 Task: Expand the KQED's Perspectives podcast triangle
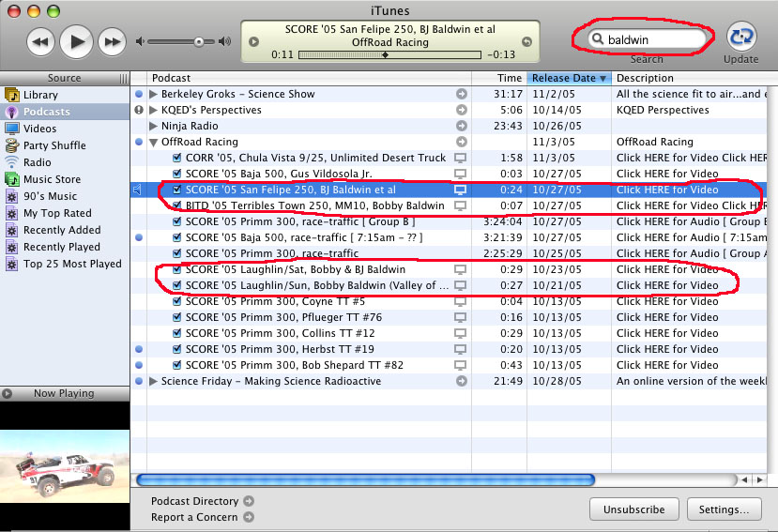153,110
